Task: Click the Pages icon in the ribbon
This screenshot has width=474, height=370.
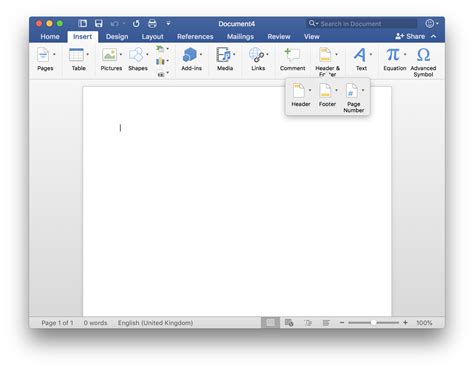Action: coord(43,55)
